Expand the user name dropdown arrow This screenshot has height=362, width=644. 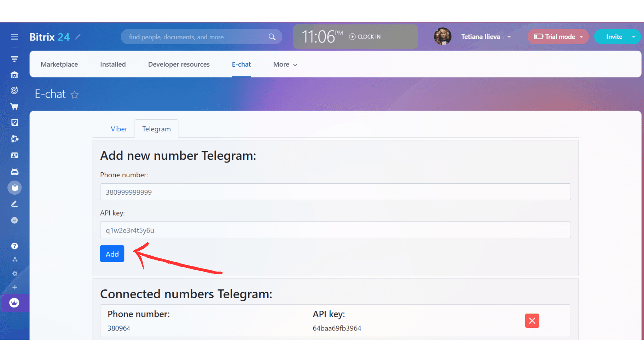[509, 37]
